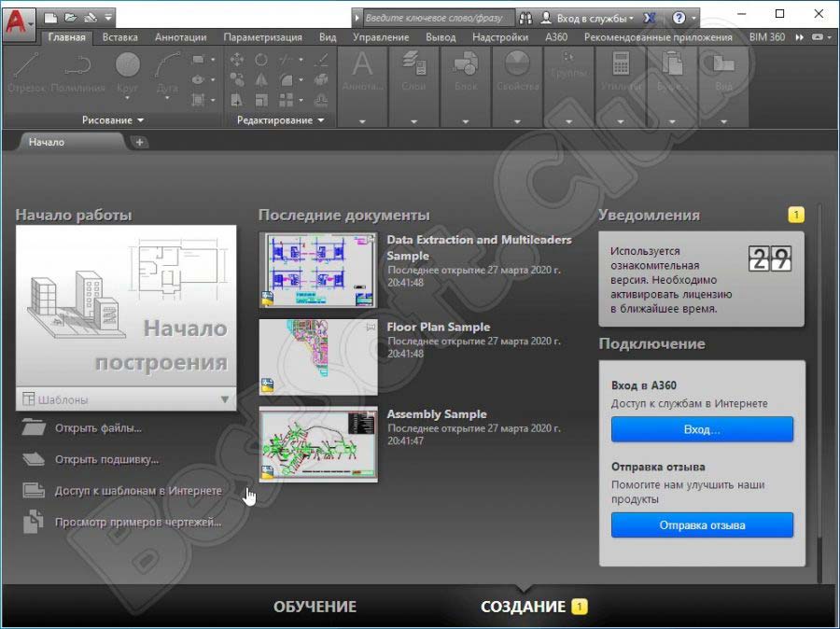The height and width of the screenshot is (629, 840).
Task: Open Autodesk Exchange Apps X icon
Action: click(650, 19)
